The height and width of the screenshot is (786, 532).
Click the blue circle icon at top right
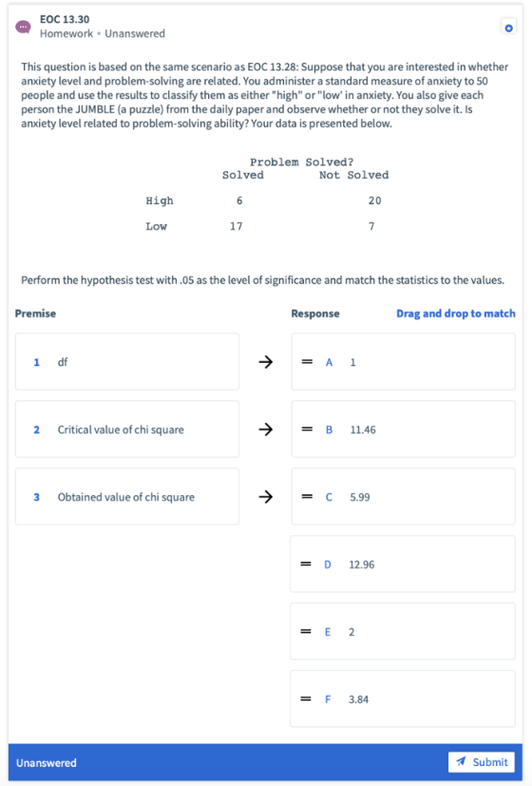click(508, 29)
